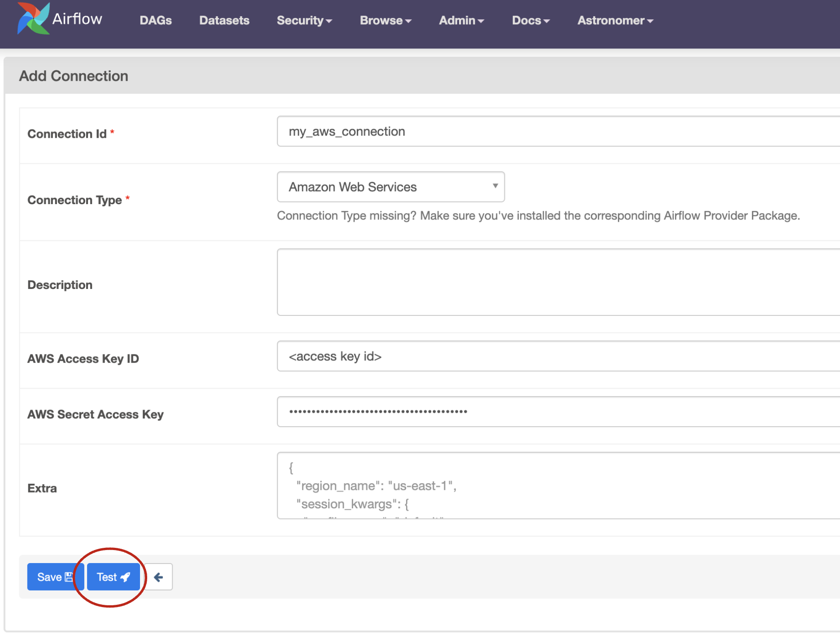The width and height of the screenshot is (840, 638).
Task: Click the back arrow button
Action: coord(158,577)
